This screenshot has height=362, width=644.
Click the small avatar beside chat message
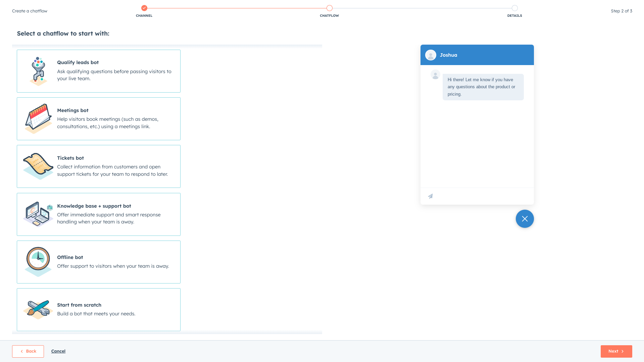(x=435, y=74)
